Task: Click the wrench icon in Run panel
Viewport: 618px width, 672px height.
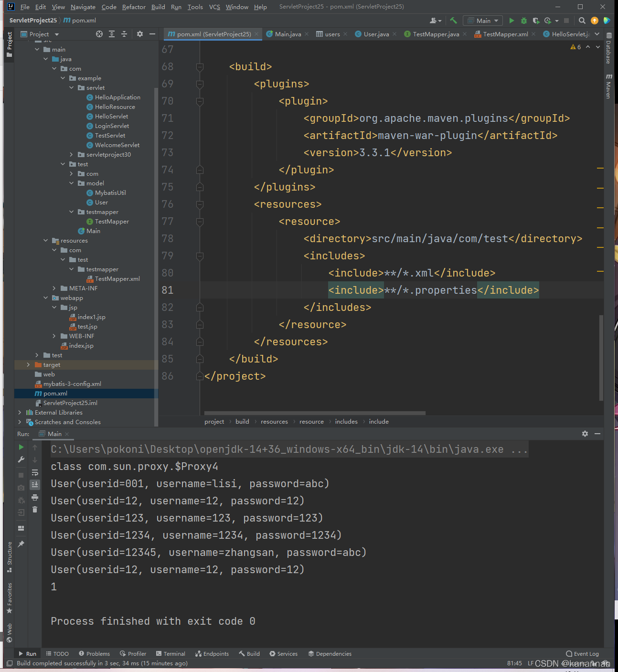Action: click(x=21, y=459)
